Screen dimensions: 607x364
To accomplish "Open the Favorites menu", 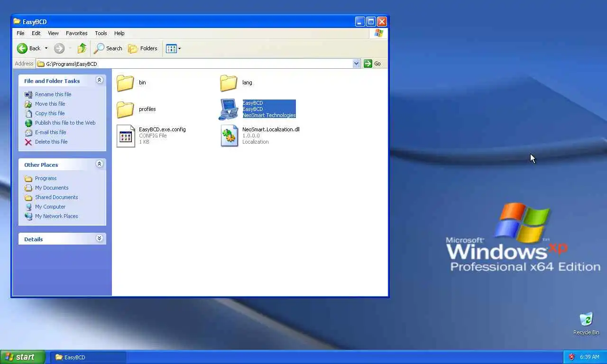I will 77,33.
